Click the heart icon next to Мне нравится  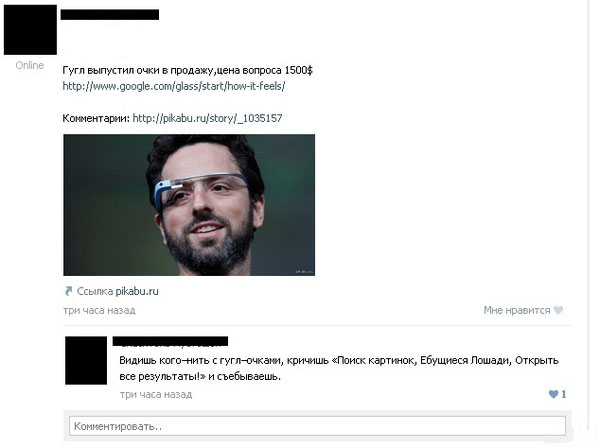[x=558, y=310]
